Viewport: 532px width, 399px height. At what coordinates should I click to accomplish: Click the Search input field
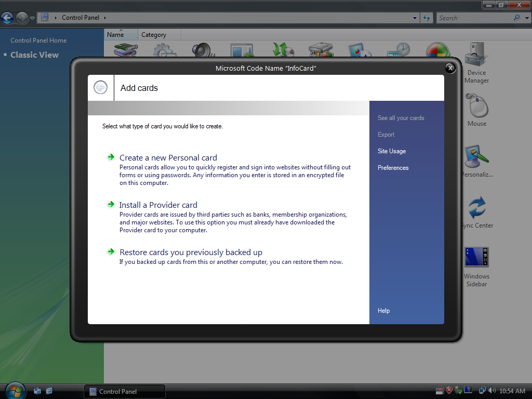click(475, 18)
